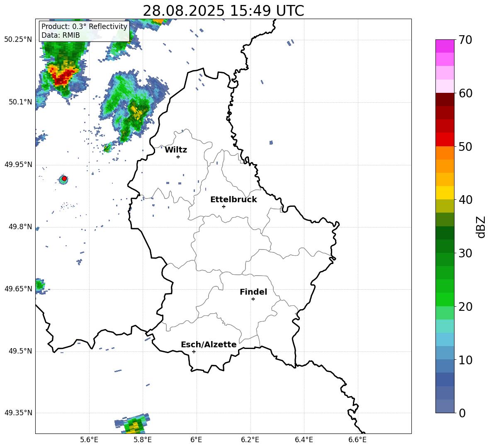Click the 49.35°N latitude label

(18, 413)
